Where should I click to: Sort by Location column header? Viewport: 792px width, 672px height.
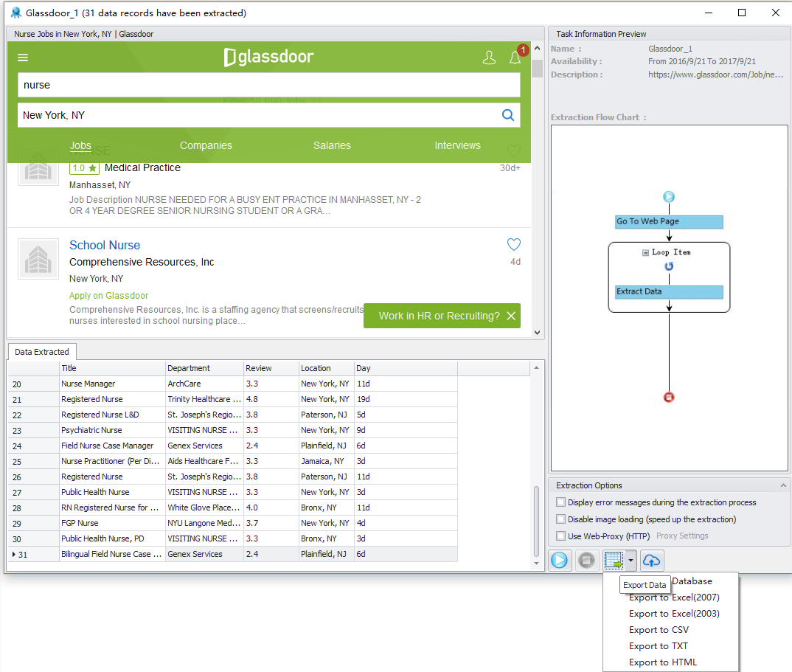pyautogui.click(x=326, y=368)
